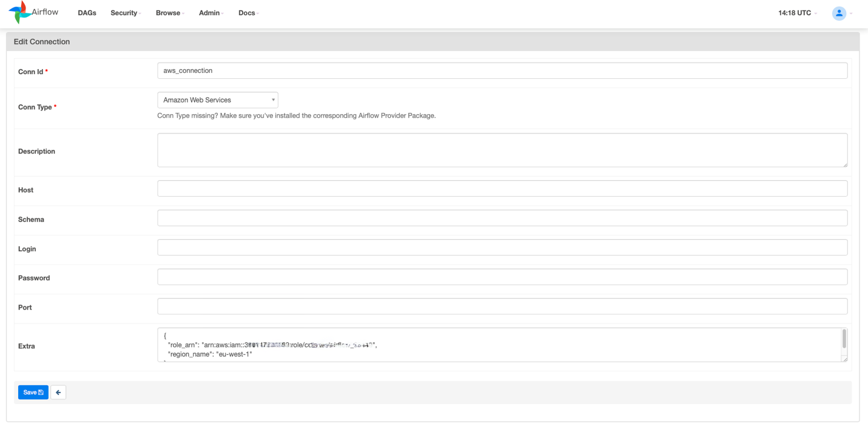Click the Description label
This screenshot has height=429, width=868.
(x=36, y=151)
